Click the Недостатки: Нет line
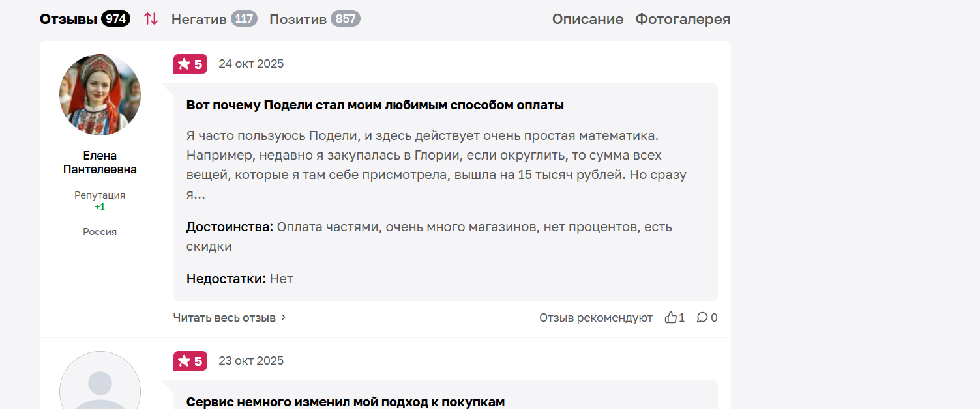This screenshot has width=980, height=409. point(240,279)
